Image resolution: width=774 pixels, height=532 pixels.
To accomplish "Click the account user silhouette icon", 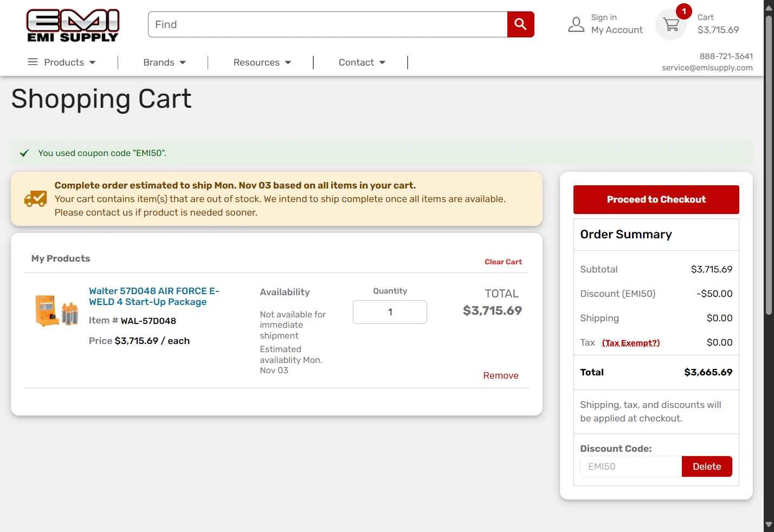I will [576, 24].
